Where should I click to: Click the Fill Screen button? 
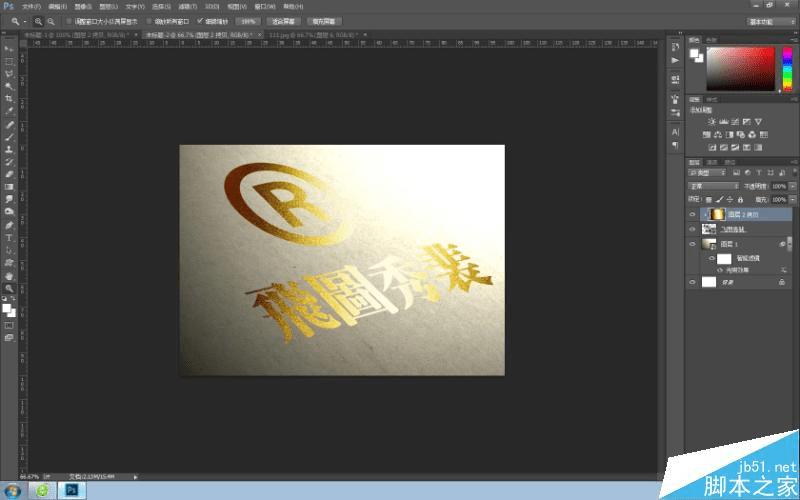pyautogui.click(x=324, y=21)
